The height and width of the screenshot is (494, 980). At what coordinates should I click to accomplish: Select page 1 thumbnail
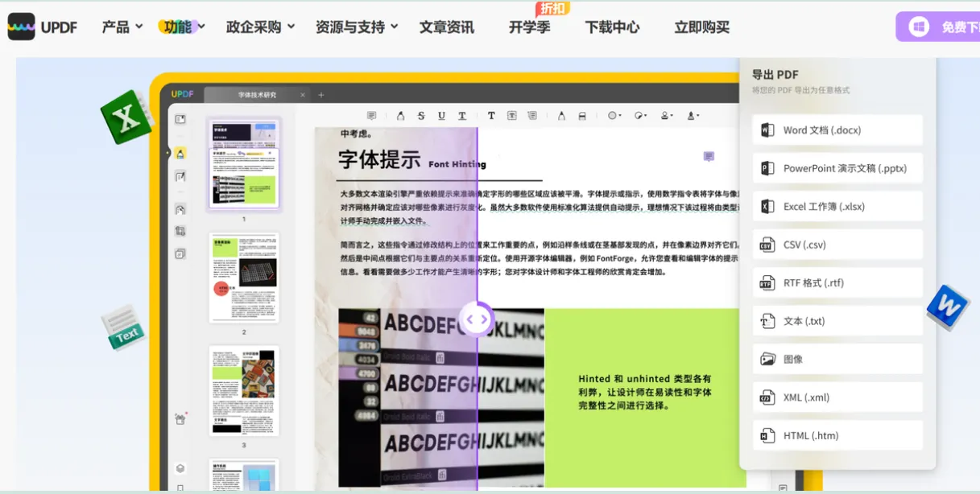click(244, 164)
